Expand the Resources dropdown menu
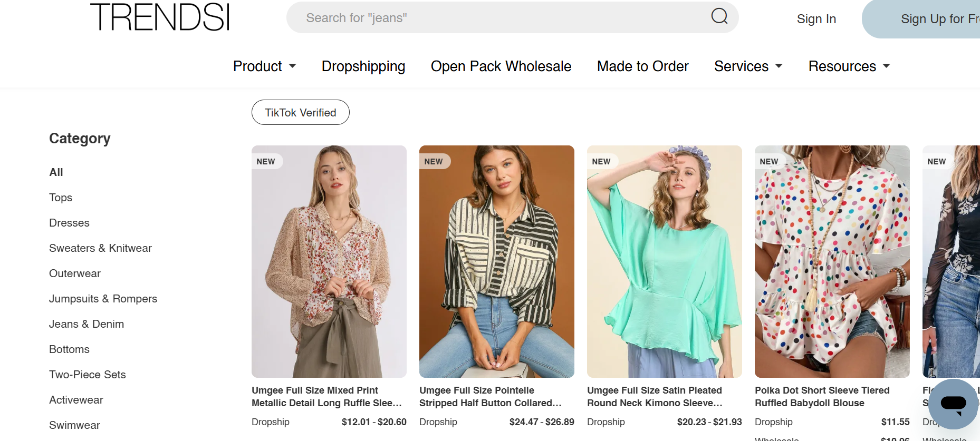 pyautogui.click(x=849, y=66)
